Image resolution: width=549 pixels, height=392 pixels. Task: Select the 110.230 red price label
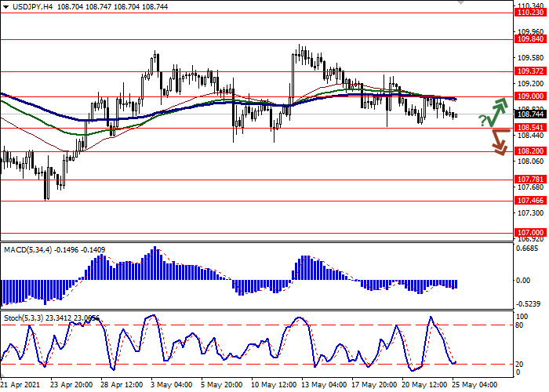pyautogui.click(x=530, y=13)
